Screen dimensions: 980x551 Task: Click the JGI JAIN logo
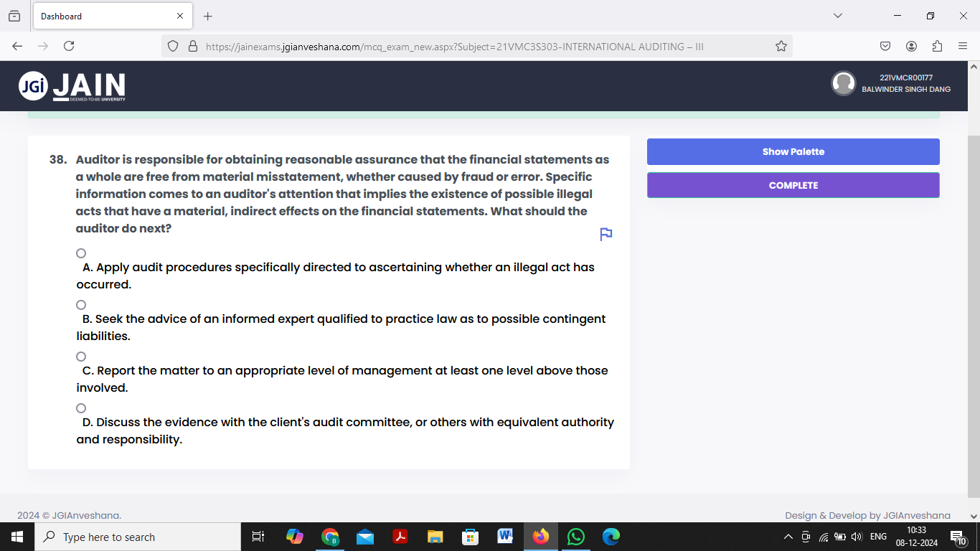72,87
